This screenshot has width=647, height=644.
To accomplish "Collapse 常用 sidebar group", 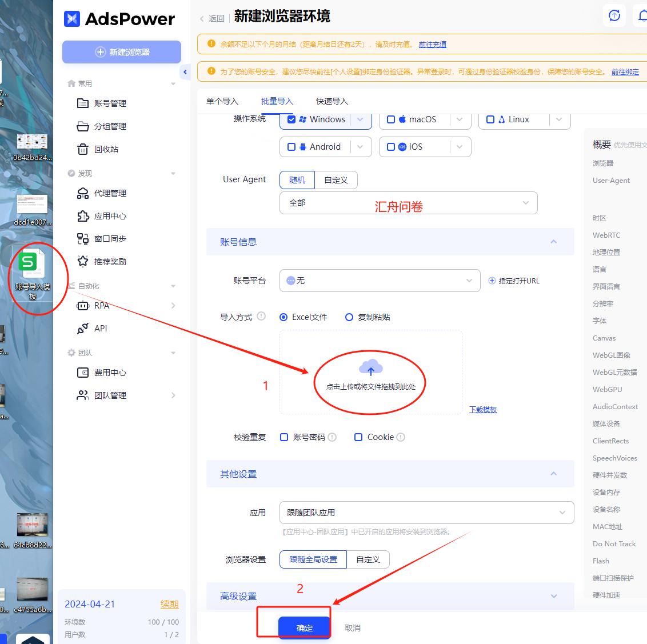I will coord(173,84).
